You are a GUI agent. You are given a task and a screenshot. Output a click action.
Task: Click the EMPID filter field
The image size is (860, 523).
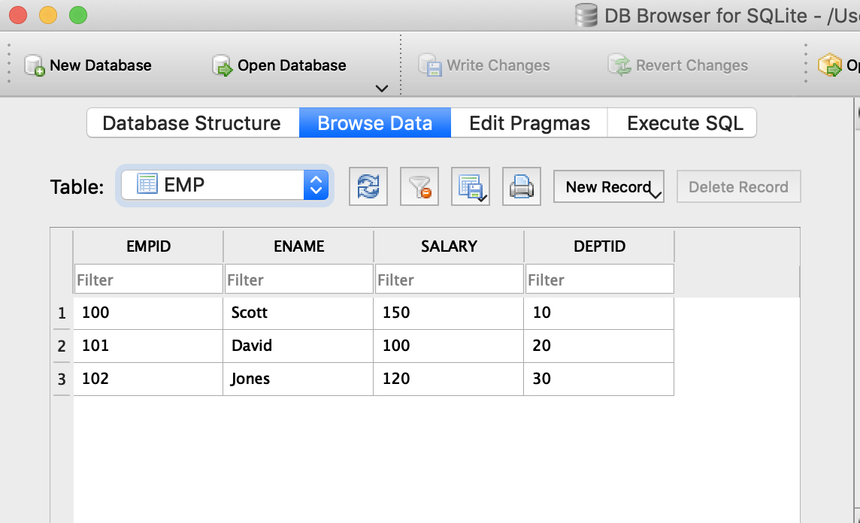[148, 280]
